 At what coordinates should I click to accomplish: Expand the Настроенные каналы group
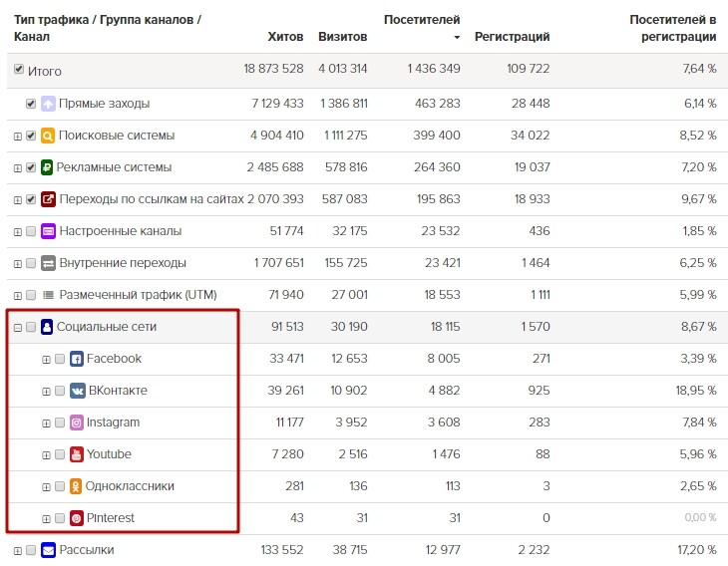[17, 231]
